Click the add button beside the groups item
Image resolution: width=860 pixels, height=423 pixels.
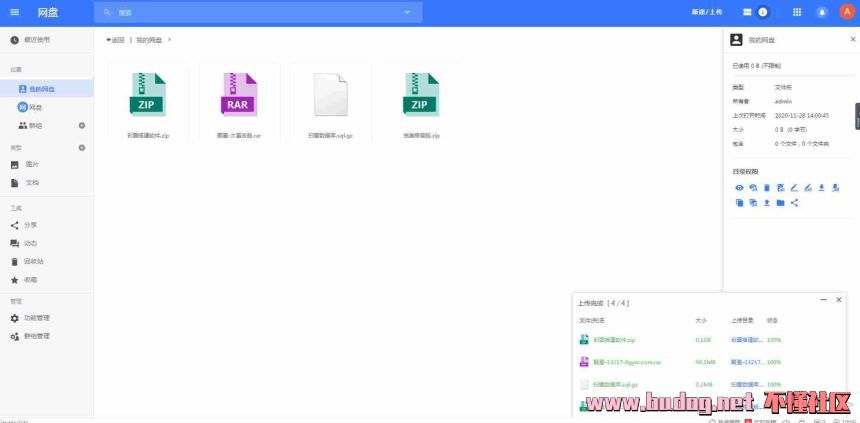[x=82, y=126]
